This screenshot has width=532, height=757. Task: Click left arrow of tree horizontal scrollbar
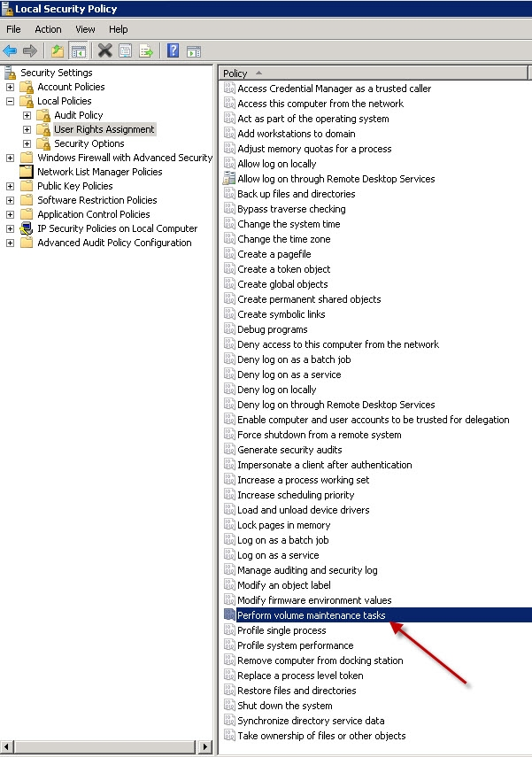tap(7, 747)
